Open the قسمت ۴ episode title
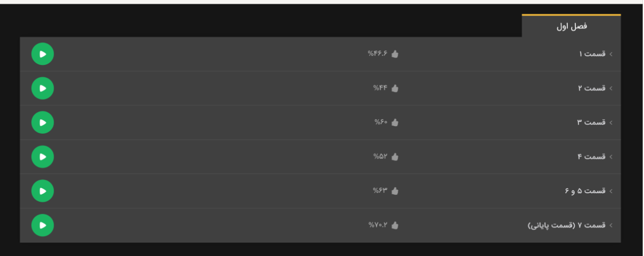The height and width of the screenshot is (256, 644). click(591, 157)
